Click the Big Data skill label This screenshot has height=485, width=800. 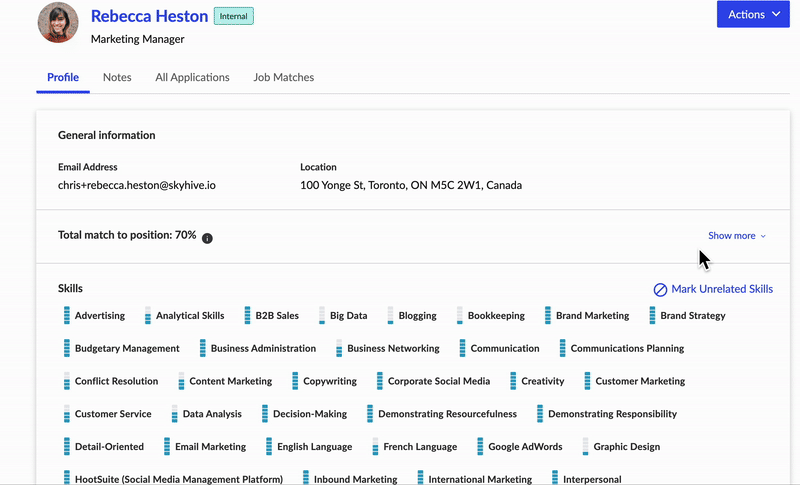(x=348, y=316)
